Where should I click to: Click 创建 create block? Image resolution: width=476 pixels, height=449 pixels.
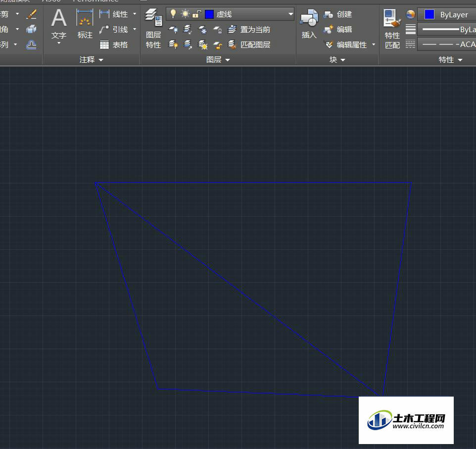coord(338,14)
